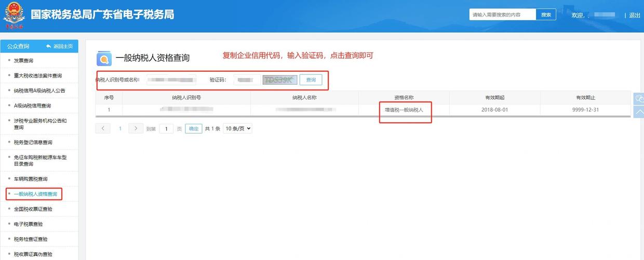Click the 9999-12-31 date cell

pyautogui.click(x=585, y=110)
